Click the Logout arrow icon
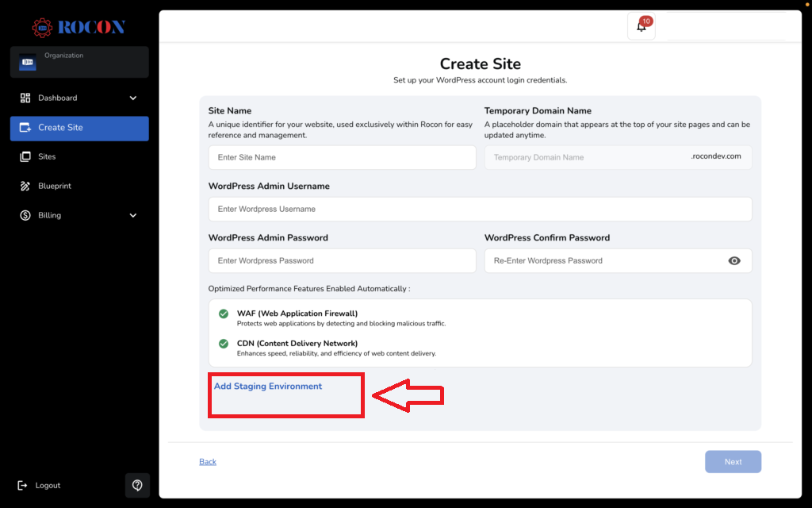This screenshot has width=812, height=508. point(22,485)
